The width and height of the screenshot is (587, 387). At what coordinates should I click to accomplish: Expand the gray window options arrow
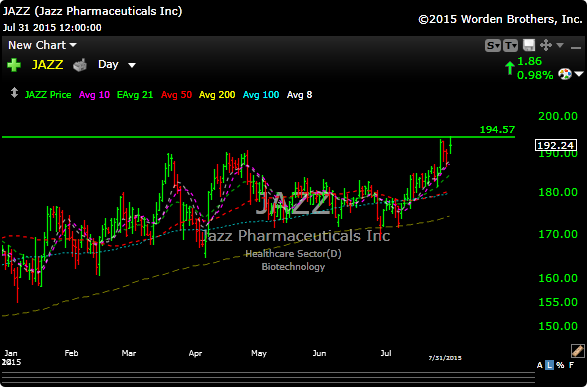click(560, 45)
